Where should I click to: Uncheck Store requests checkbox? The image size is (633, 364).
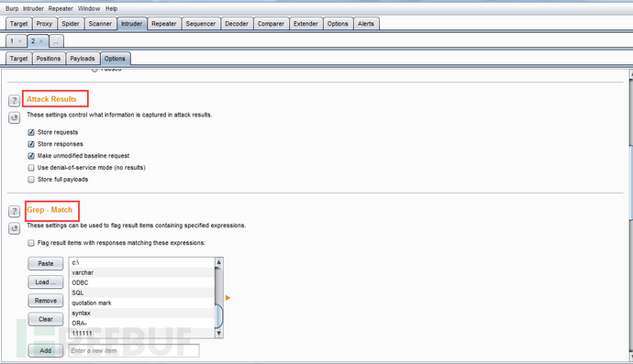[x=31, y=132]
